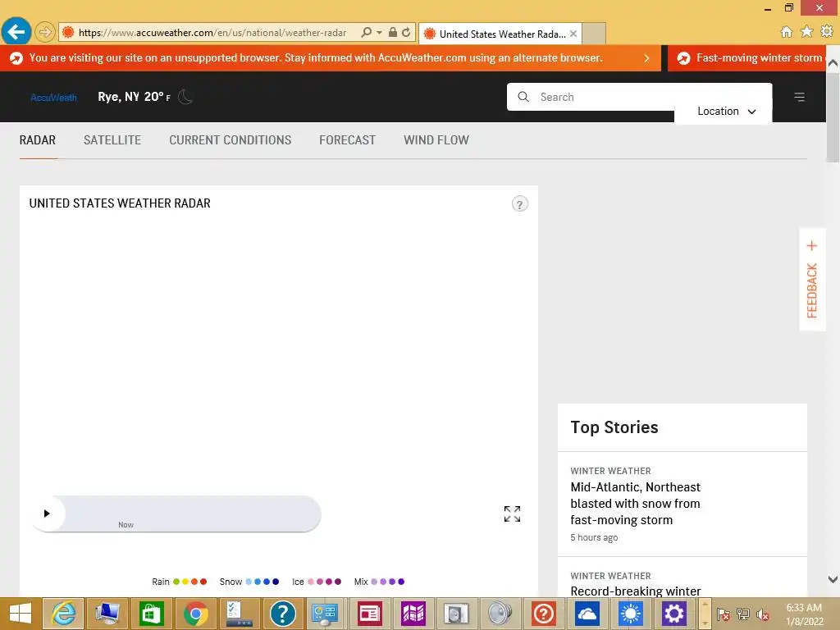
Task: Select the RADAR tab
Action: click(38, 140)
